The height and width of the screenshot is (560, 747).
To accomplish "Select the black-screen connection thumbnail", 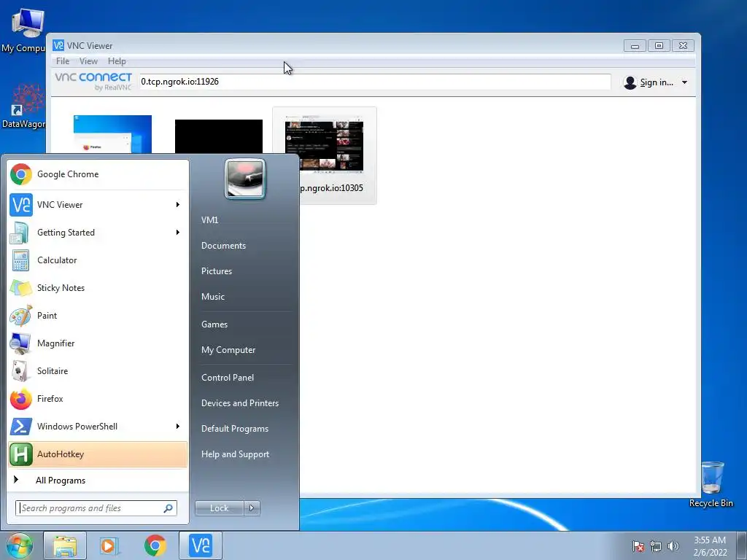I will pos(219,136).
